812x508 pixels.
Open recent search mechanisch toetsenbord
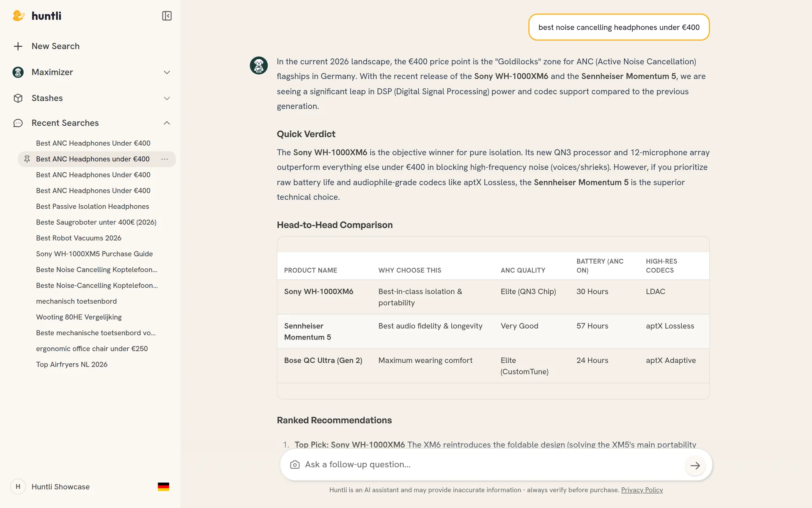click(76, 301)
